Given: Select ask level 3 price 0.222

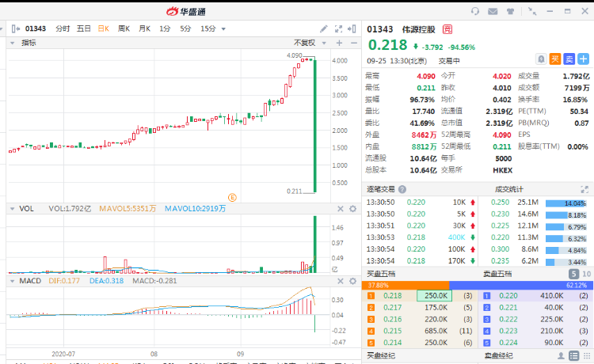Looking at the screenshot, I should [508, 319].
